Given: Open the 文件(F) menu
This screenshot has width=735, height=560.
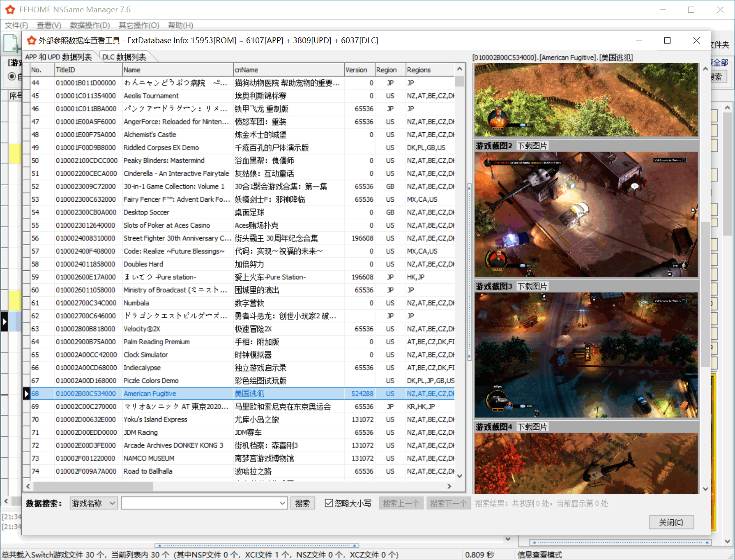Looking at the screenshot, I should click(x=16, y=25).
